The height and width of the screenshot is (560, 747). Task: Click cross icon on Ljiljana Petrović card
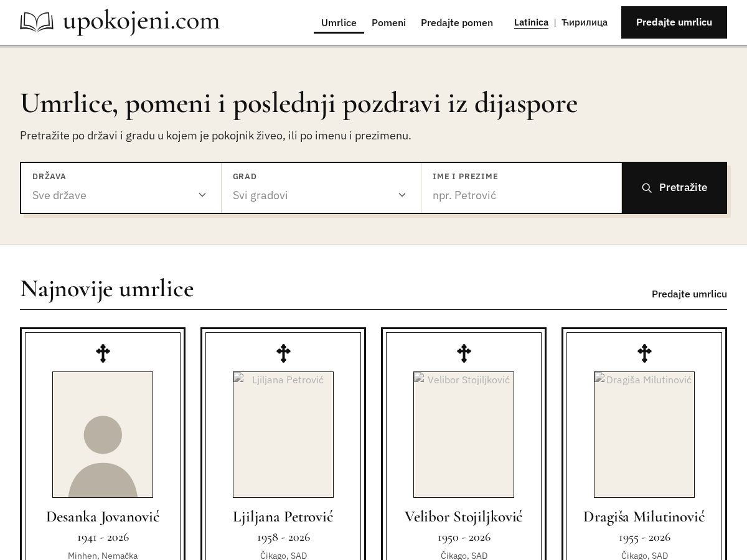click(283, 353)
